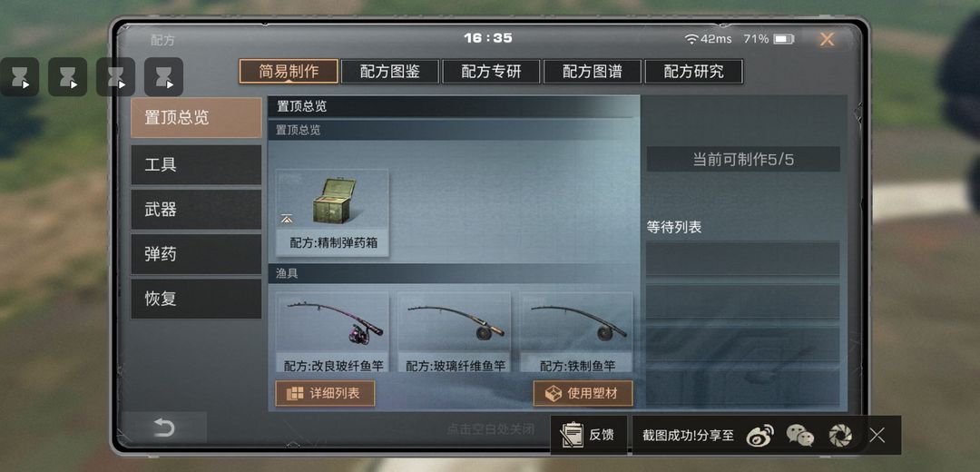The height and width of the screenshot is (472, 980).
Task: Select the 配方:铁制鱼竿 recipe
Action: click(576, 332)
